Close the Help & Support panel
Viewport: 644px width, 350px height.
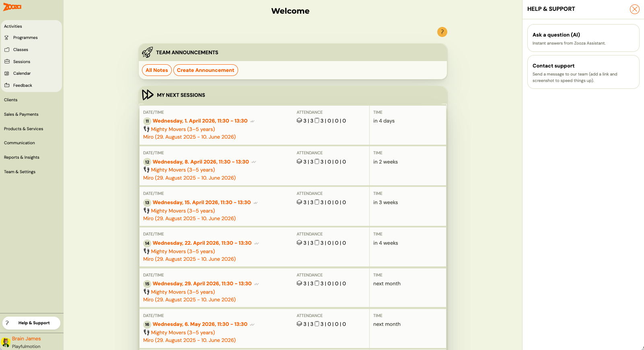634,9
